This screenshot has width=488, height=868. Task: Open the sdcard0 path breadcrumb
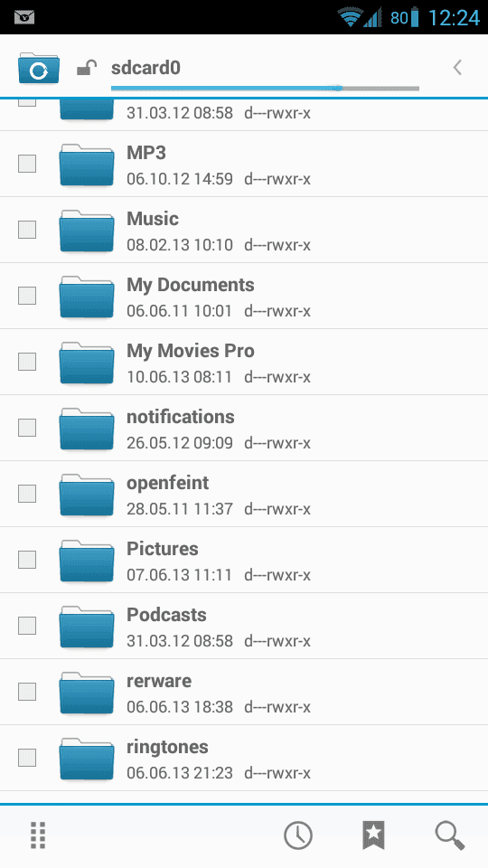145,68
